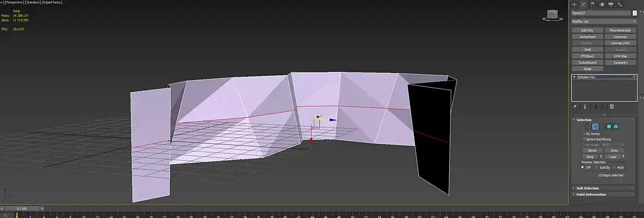Click the ViewCube in the viewport corner

point(551,16)
